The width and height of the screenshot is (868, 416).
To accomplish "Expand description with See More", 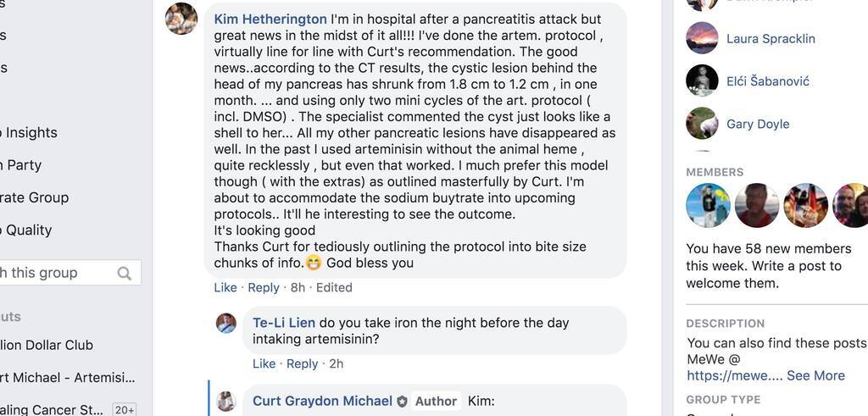I will pos(815,375).
